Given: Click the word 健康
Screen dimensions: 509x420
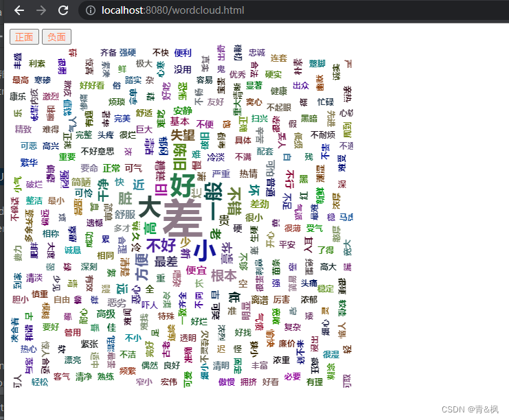Looking at the screenshot, I should click(x=279, y=91).
